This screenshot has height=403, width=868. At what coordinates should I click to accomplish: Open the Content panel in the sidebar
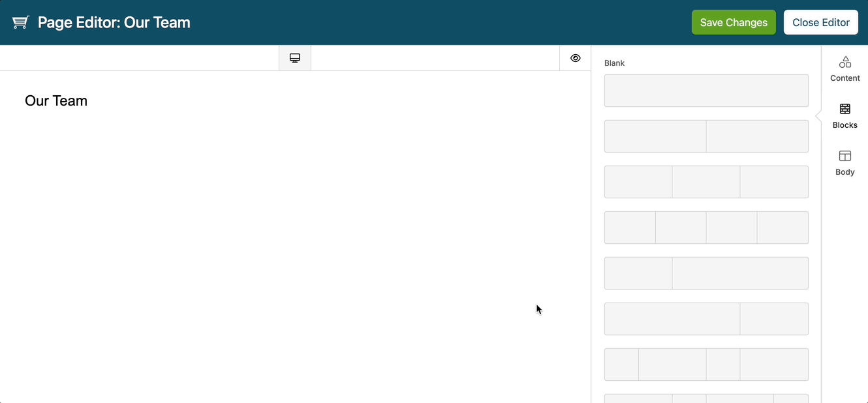(x=845, y=68)
